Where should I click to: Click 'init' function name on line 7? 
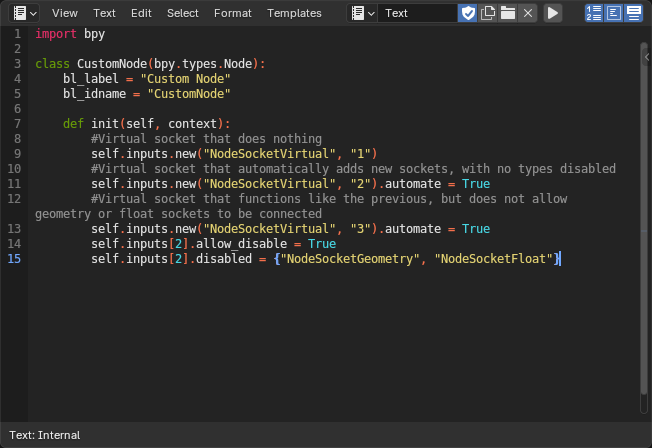[x=105, y=124]
